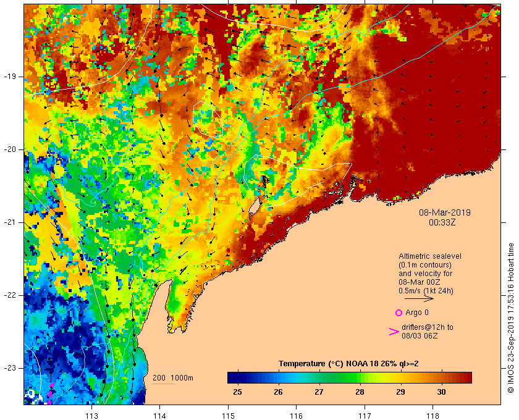Click the 'and velocity for' legend line
The height and width of the screenshot is (420, 519).
tap(425, 274)
